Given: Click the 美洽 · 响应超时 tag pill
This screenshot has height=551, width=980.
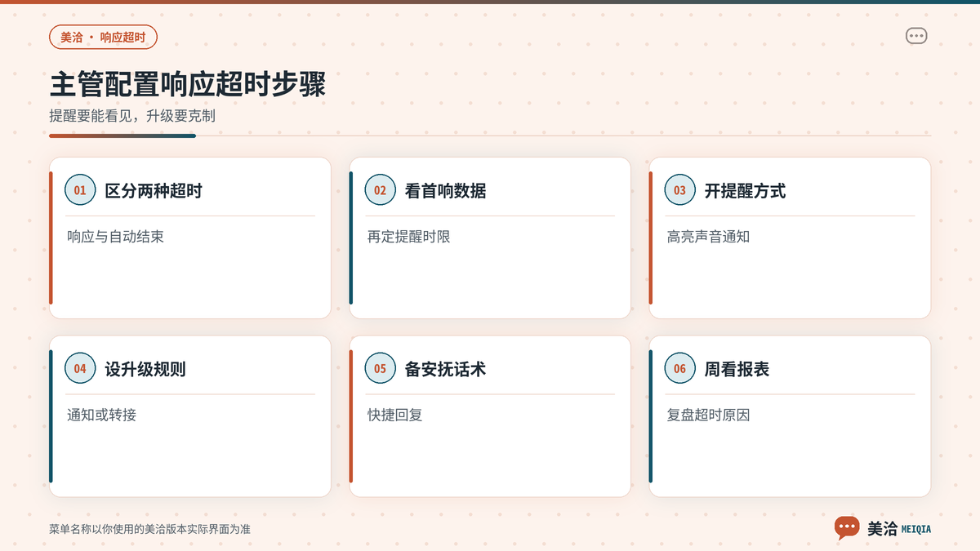Looking at the screenshot, I should coord(103,37).
